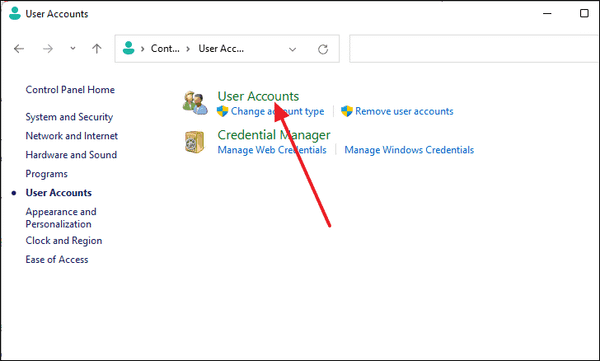Click the address bar user icon

(x=129, y=48)
